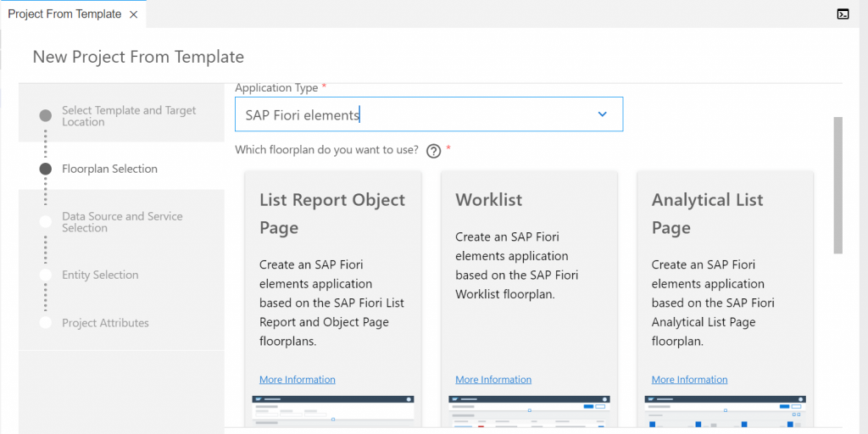This screenshot has width=868, height=434.
Task: Close the Project From Template tab
Action: pos(133,15)
